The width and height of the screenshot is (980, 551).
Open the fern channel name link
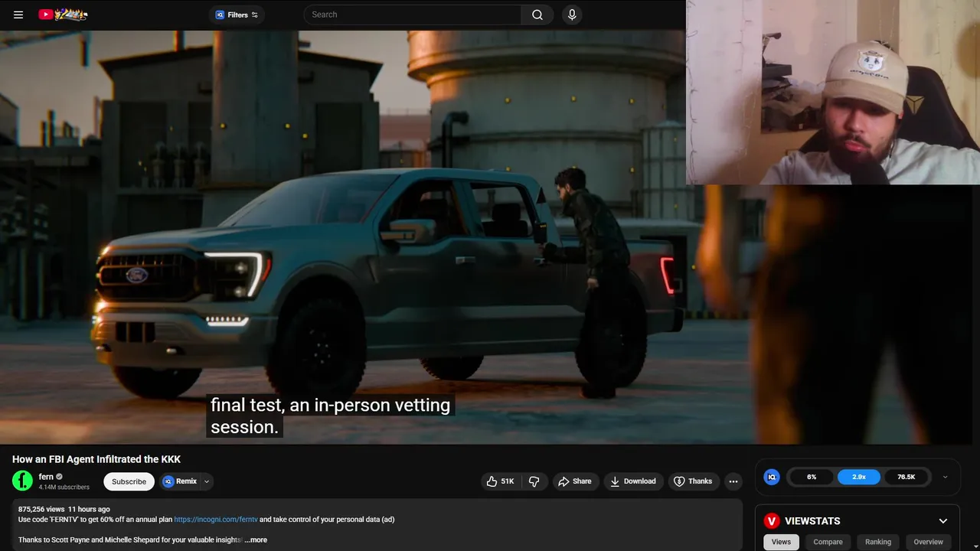point(46,477)
